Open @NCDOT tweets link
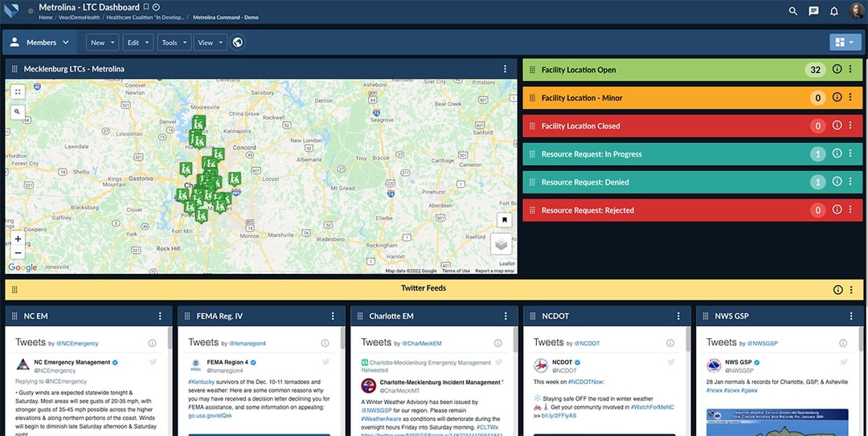The width and height of the screenshot is (868, 436). point(588,344)
